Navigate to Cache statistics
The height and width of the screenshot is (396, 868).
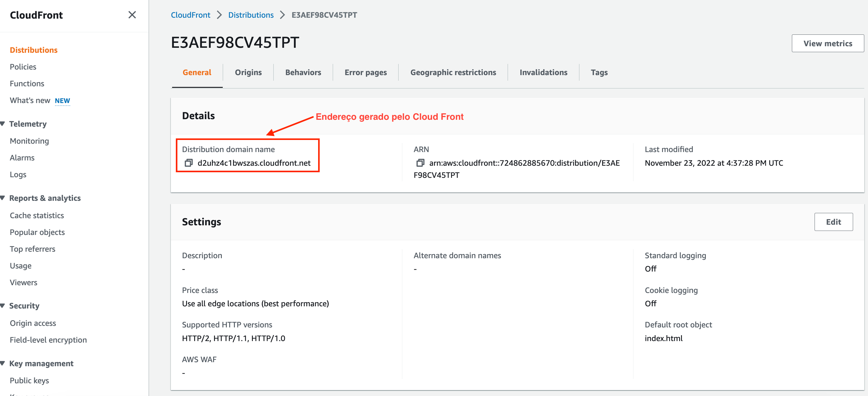(x=37, y=215)
